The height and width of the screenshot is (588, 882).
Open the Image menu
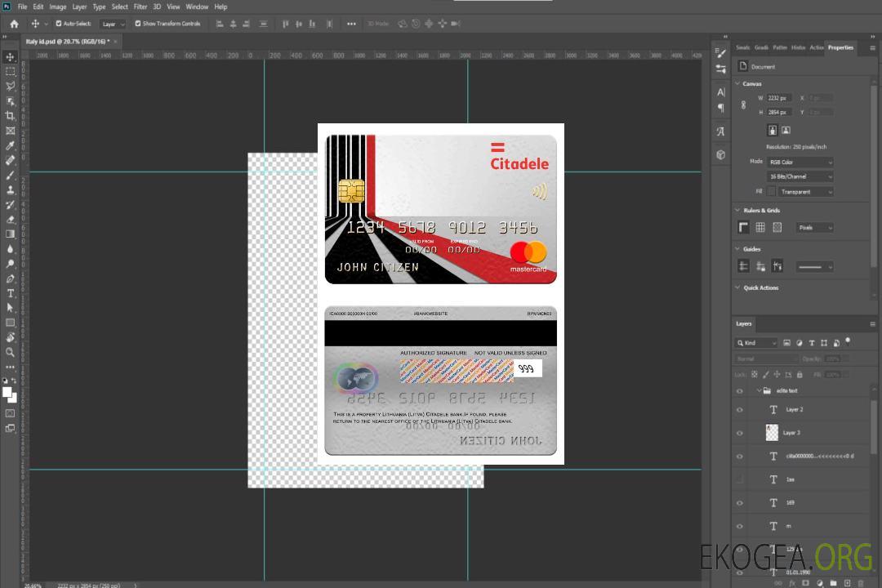(x=58, y=7)
